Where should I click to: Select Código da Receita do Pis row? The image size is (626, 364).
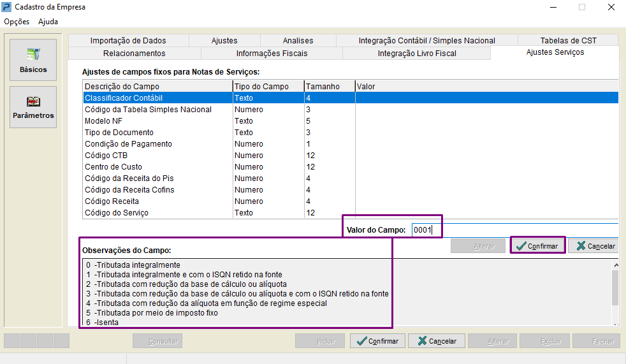[351, 178]
